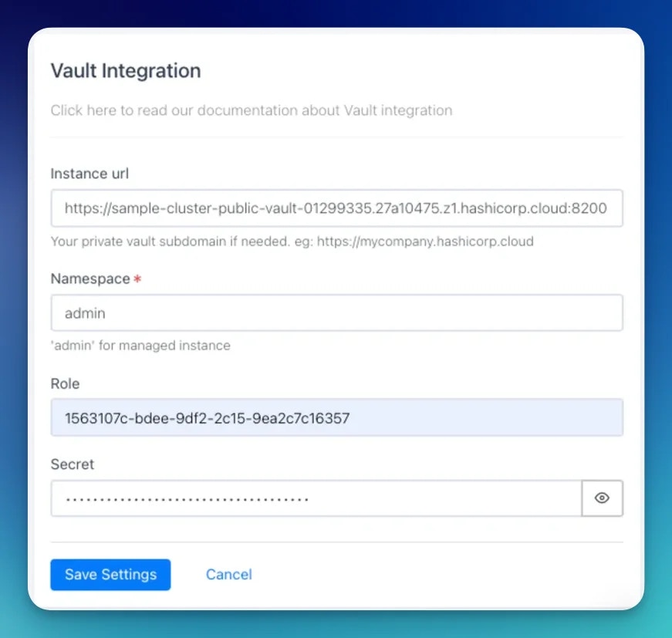Open the Vault integration documentation link
Viewport: 672px width, 638px height.
tap(252, 110)
